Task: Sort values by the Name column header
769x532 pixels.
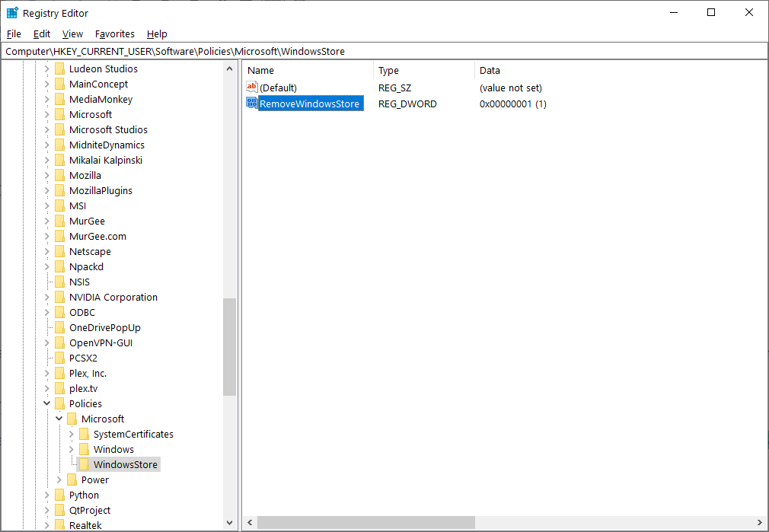Action: tap(308, 70)
